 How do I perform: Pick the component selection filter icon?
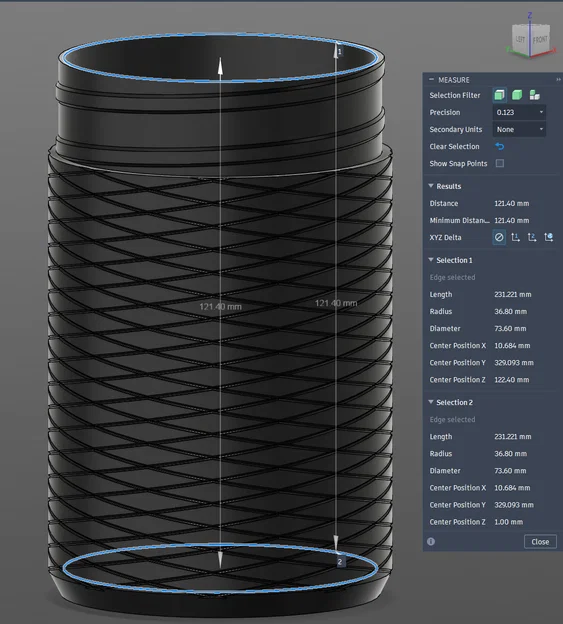coord(534,95)
